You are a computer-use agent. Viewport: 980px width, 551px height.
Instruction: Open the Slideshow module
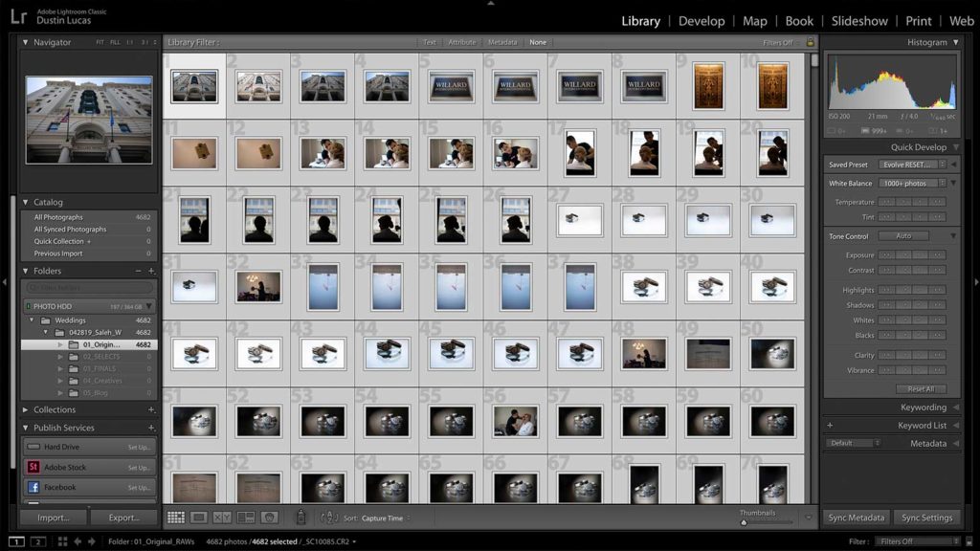(x=859, y=21)
